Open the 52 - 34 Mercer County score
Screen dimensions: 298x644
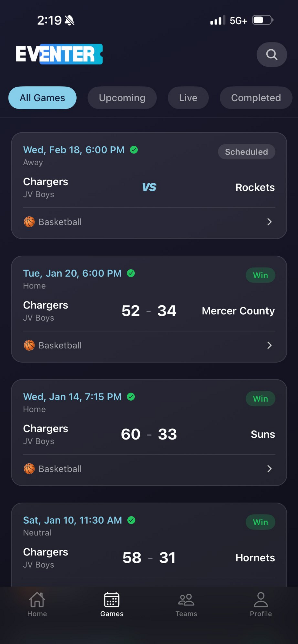(149, 311)
